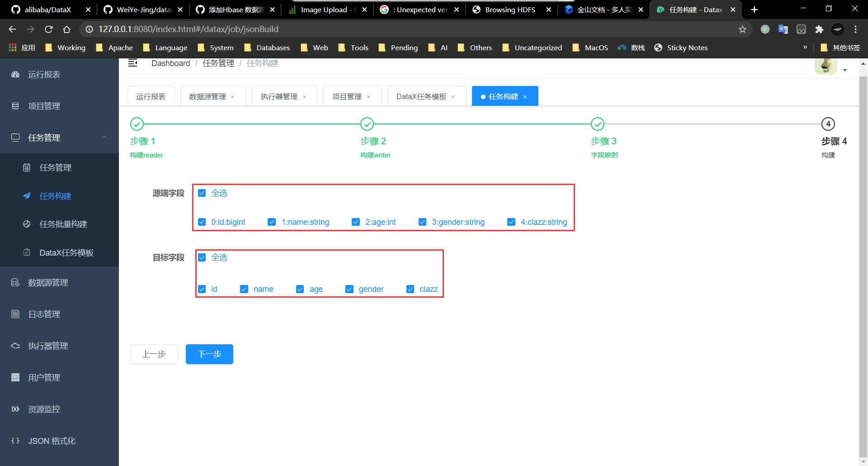This screenshot has height=466, width=868.
Task: Open the Databases bookmarks folder
Action: pyautogui.click(x=267, y=48)
